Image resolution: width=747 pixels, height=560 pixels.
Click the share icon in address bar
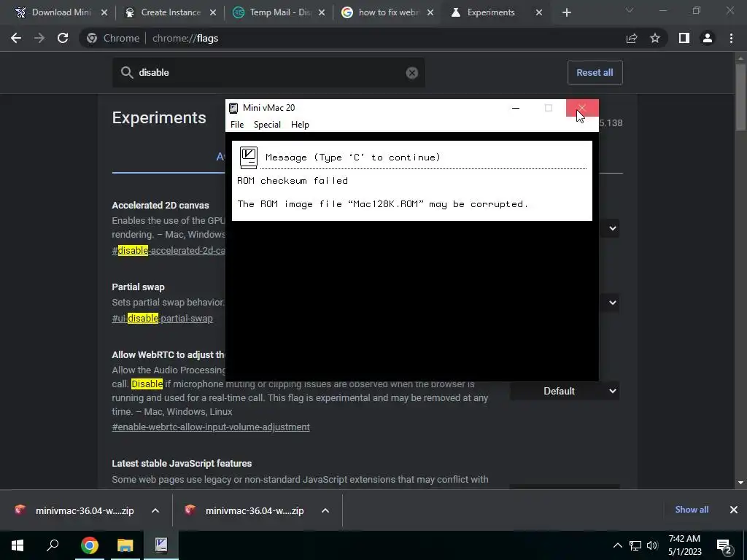point(632,38)
